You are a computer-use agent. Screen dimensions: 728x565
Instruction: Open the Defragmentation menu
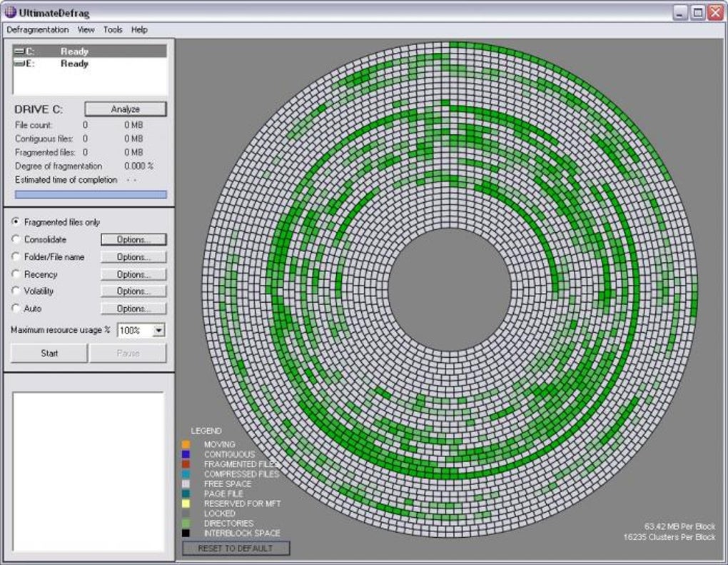pyautogui.click(x=38, y=29)
